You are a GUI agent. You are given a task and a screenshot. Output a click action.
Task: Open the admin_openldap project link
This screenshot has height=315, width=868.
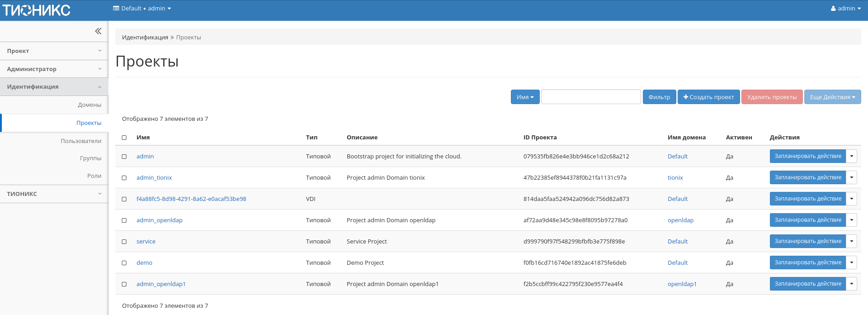159,220
